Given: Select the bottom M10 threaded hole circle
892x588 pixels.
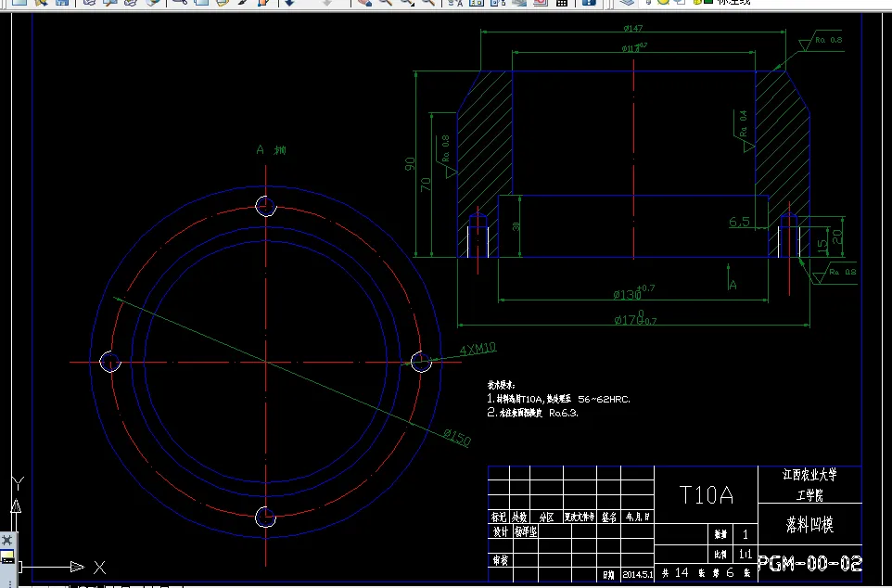Looking at the screenshot, I should point(266,517).
